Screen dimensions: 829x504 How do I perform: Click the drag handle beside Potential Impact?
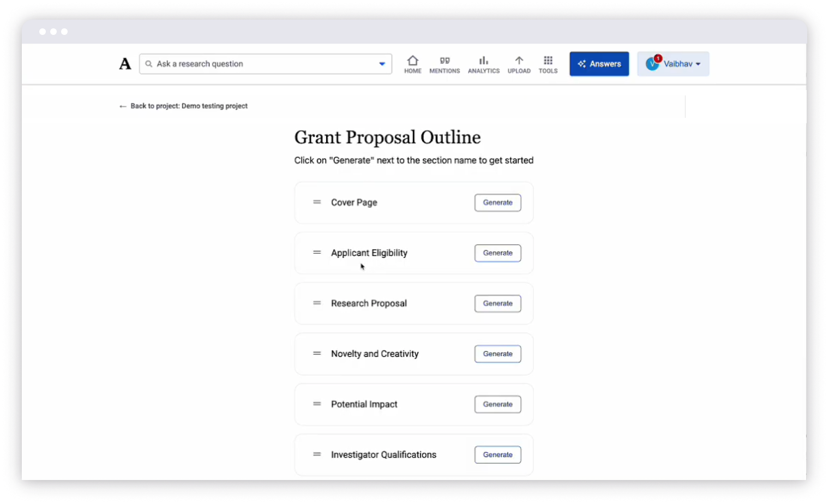pyautogui.click(x=317, y=404)
